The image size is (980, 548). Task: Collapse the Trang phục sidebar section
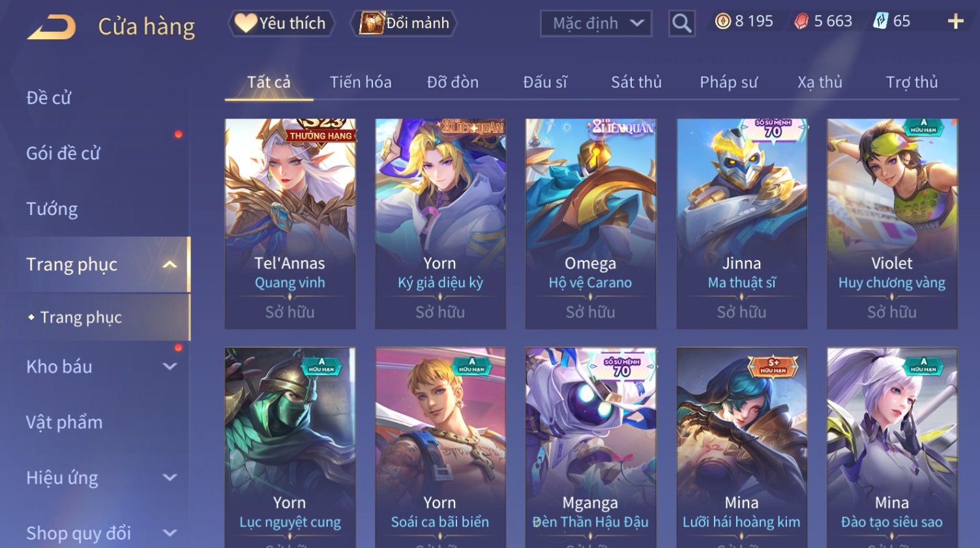point(170,265)
